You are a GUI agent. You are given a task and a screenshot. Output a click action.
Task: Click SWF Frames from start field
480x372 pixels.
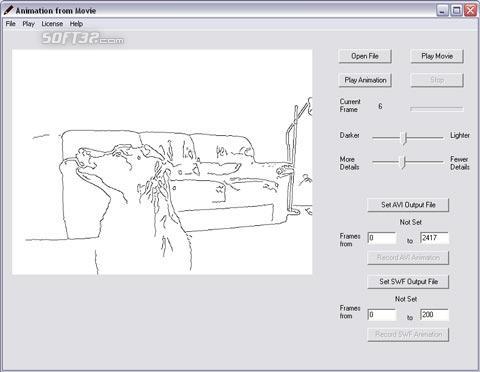coord(382,315)
